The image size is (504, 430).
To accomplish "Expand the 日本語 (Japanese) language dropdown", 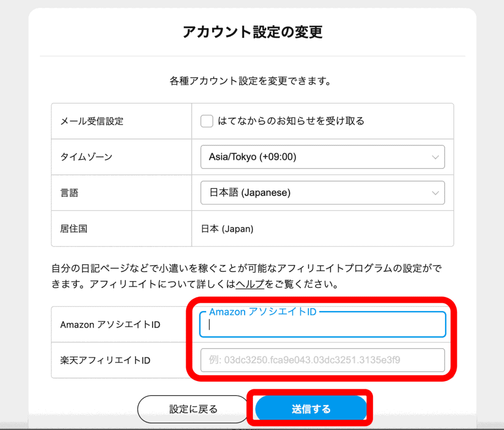I will coord(322,192).
